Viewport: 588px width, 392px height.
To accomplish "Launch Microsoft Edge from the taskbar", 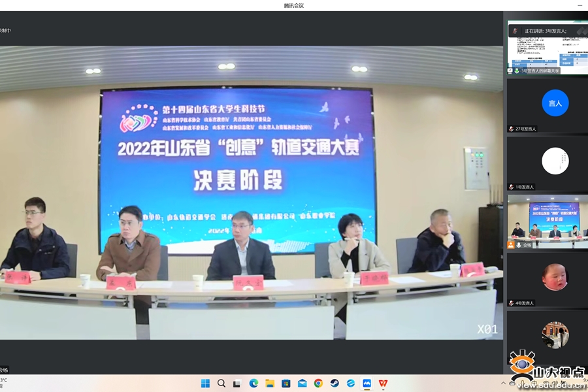I will coord(253,384).
